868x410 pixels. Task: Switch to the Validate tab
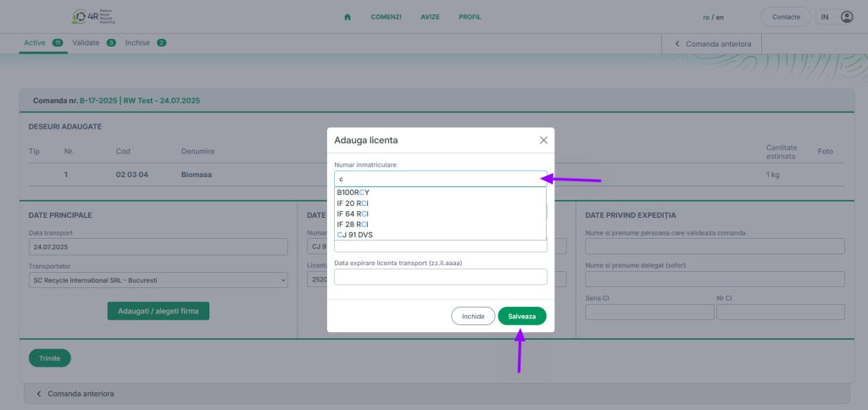tap(86, 42)
